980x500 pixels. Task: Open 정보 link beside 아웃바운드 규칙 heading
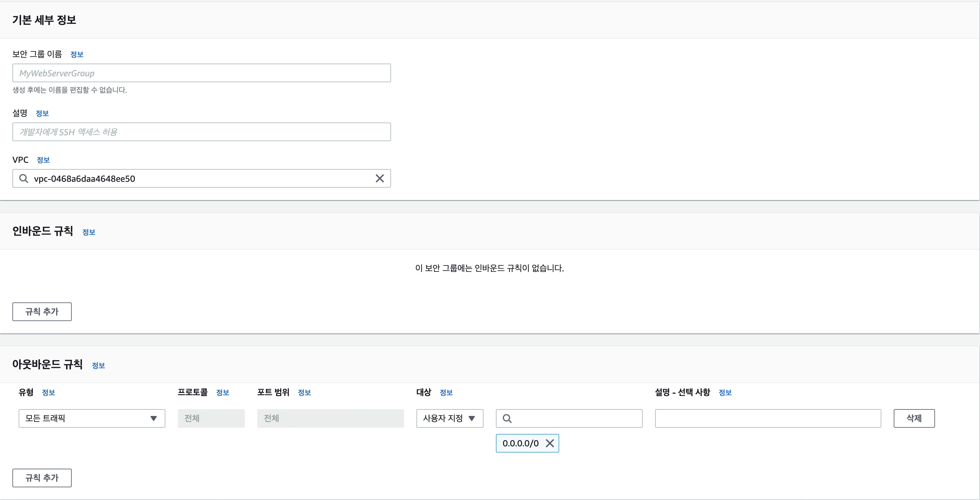click(x=98, y=365)
